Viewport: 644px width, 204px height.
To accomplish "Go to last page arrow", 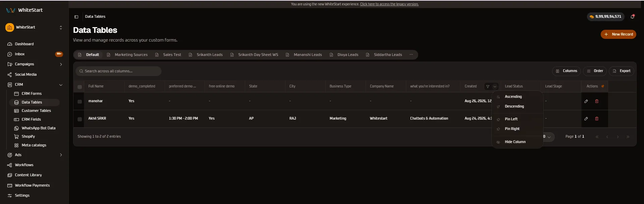I will coord(628,137).
